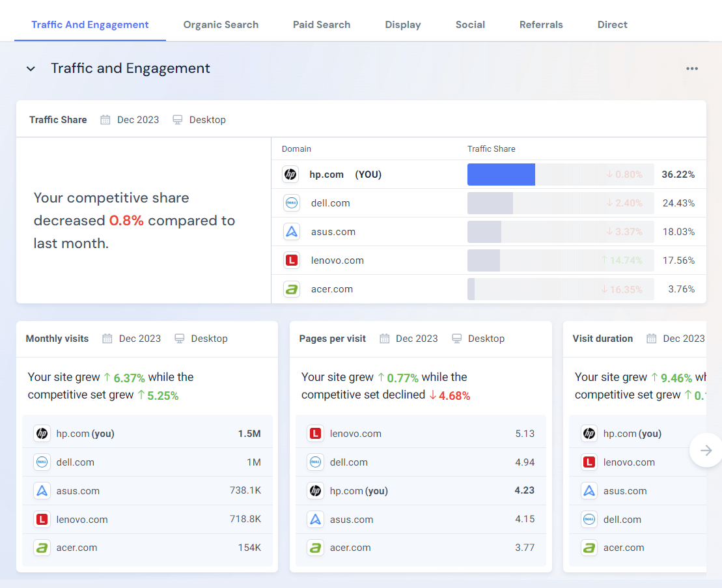Click the 0.8% decrease summary text
The image size is (722, 588).
click(x=126, y=221)
